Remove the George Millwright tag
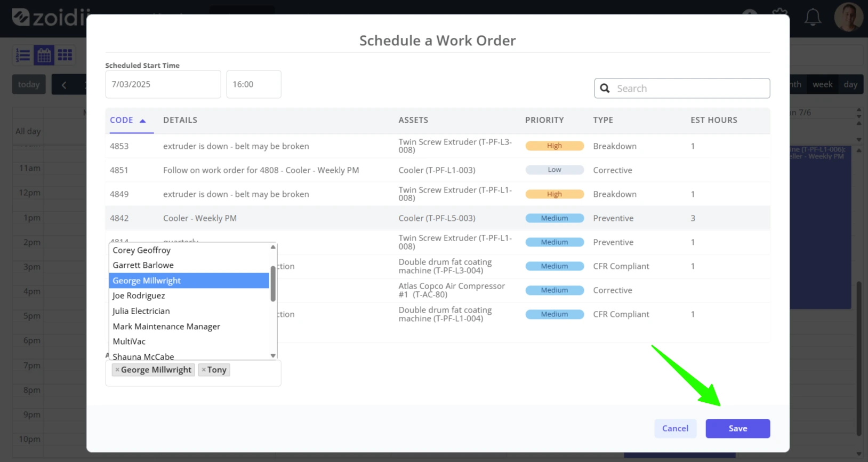Viewport: 868px width, 462px height. (x=117, y=370)
